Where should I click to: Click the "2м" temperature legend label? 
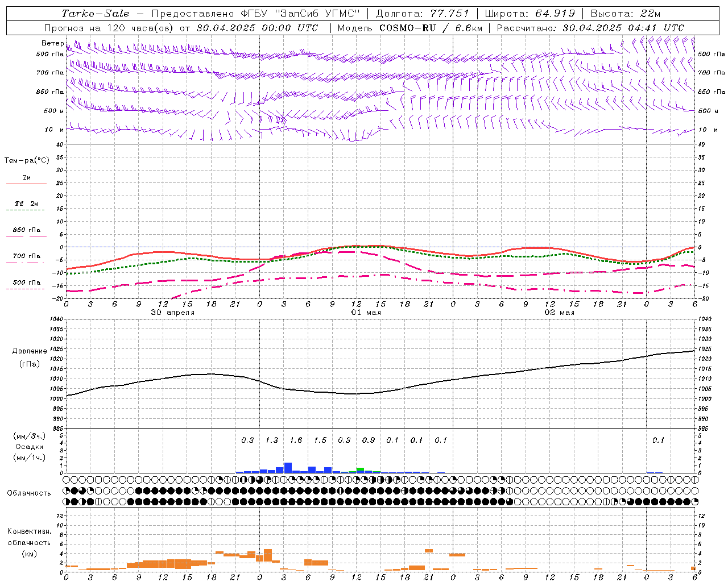(27, 177)
